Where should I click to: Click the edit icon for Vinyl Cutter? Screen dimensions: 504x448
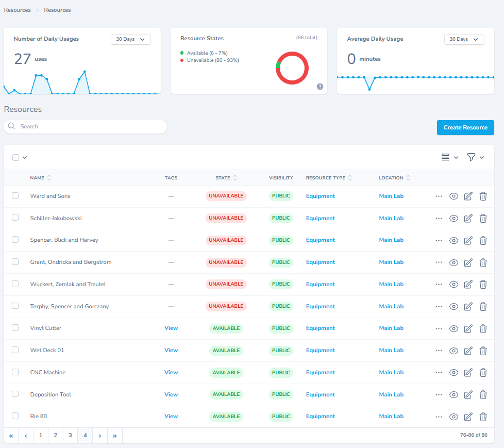(x=468, y=328)
